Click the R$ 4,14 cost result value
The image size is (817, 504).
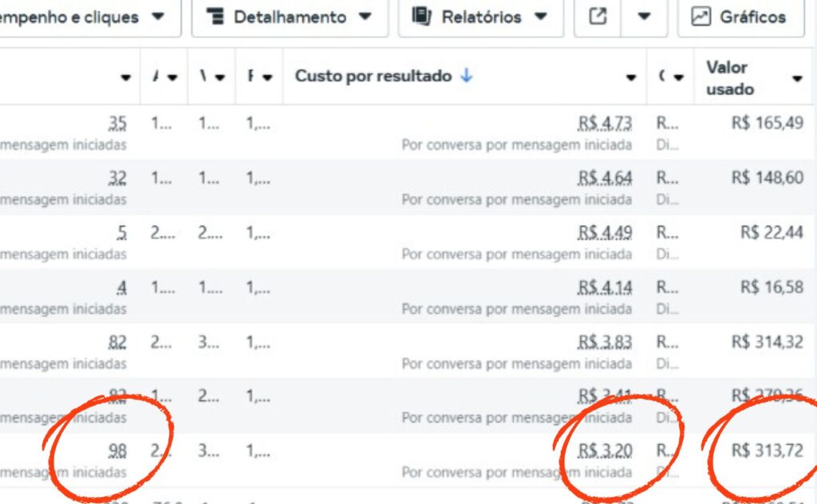(606, 287)
